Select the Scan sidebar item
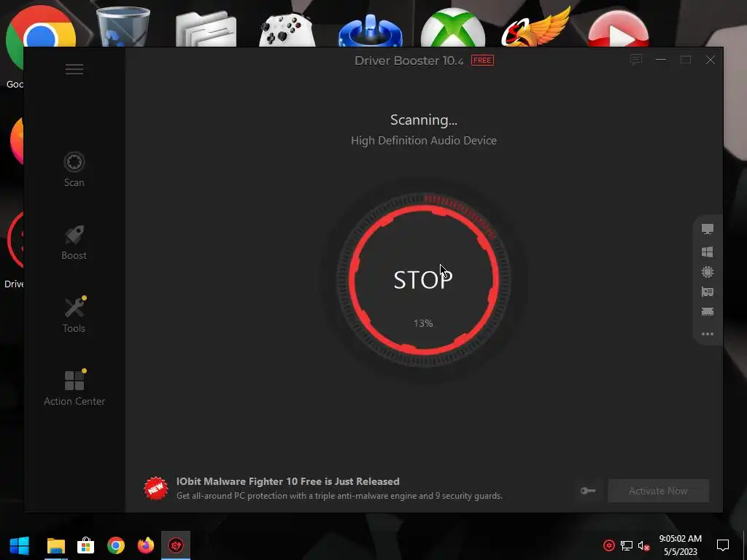 pos(74,169)
